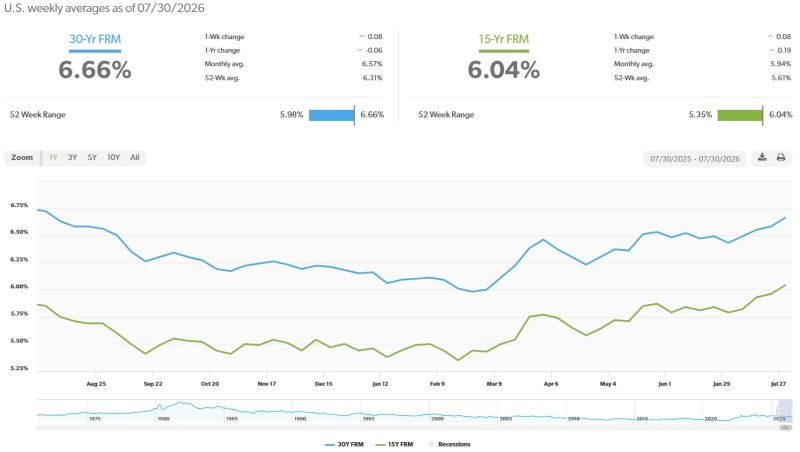The height and width of the screenshot is (452, 800).
Task: Click the 15-Yr 52-Wk avg. value 5.61%
Action: point(781,78)
